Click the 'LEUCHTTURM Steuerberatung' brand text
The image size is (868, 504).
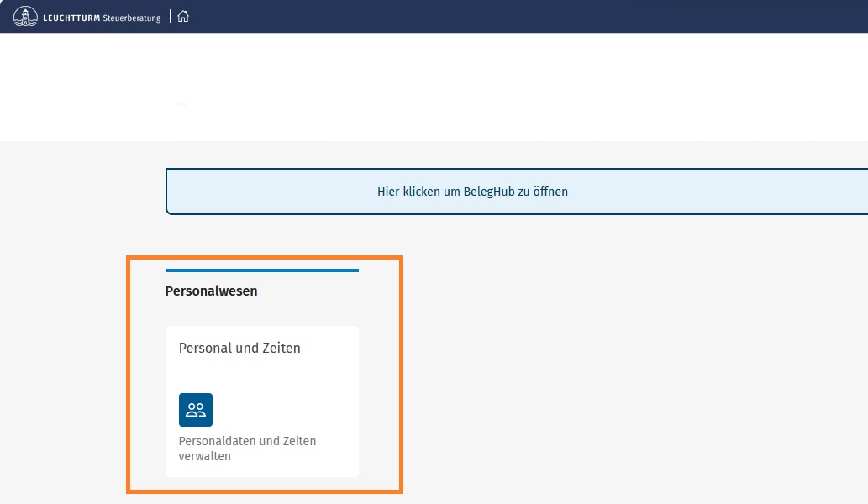(x=102, y=18)
